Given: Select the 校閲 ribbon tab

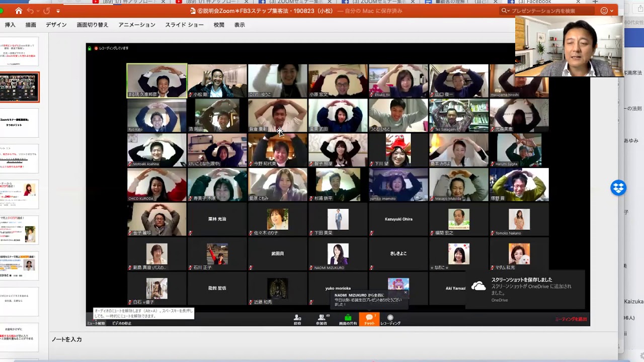Looking at the screenshot, I should 219,25.
